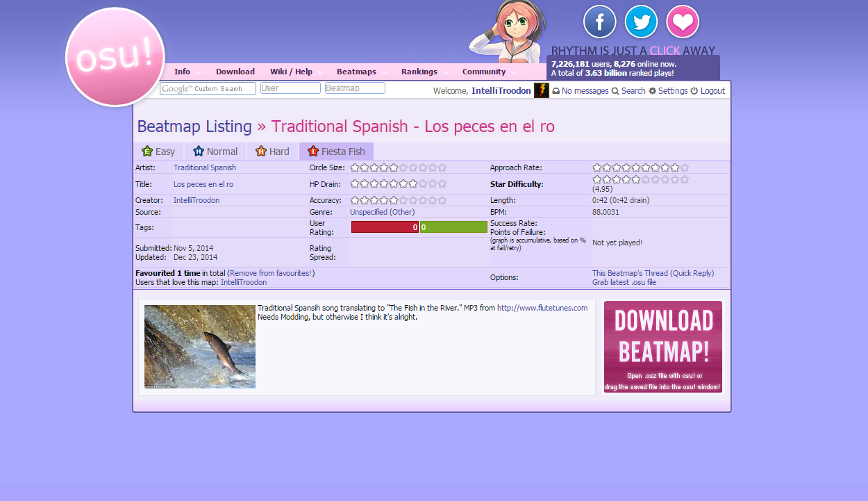
Task: Go to the Beatmap Listing heading link
Action: (194, 126)
